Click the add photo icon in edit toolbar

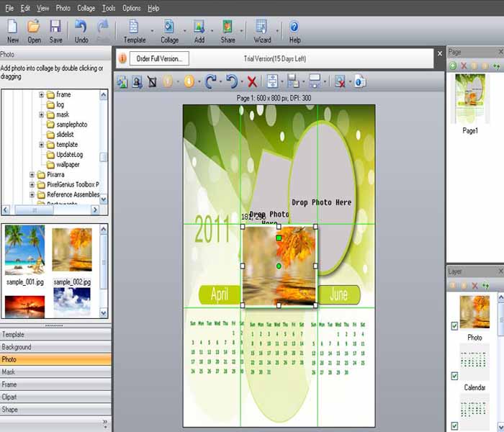122,81
